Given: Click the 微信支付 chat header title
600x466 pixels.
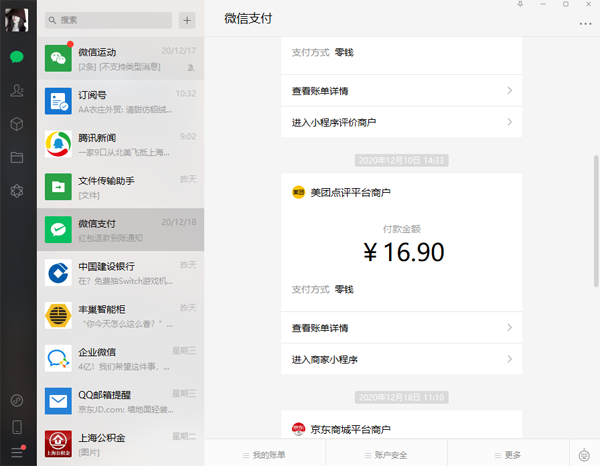Looking at the screenshot, I should click(x=248, y=18).
